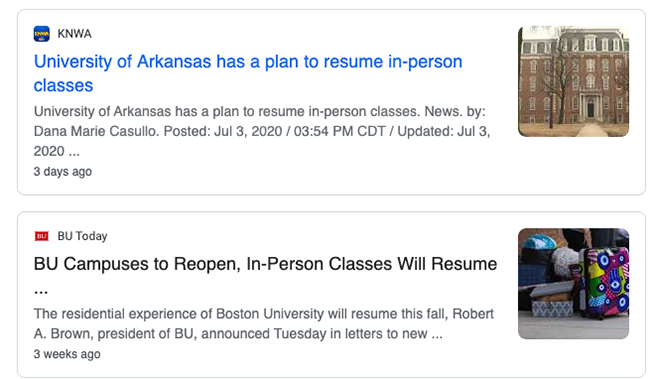Viewport: 650px width, 379px height.
Task: Open the University of Arkansas in-person classes headline
Action: pyautogui.click(x=248, y=73)
